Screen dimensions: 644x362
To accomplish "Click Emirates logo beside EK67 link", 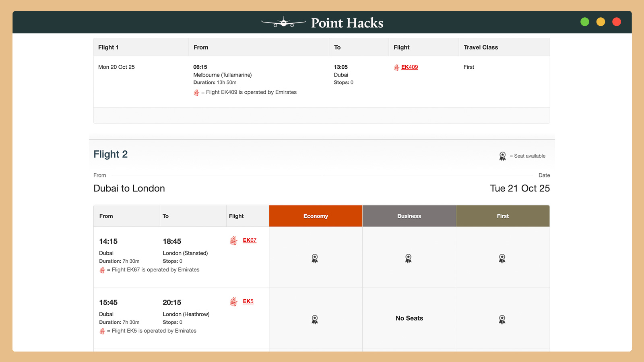I will 233,241.
